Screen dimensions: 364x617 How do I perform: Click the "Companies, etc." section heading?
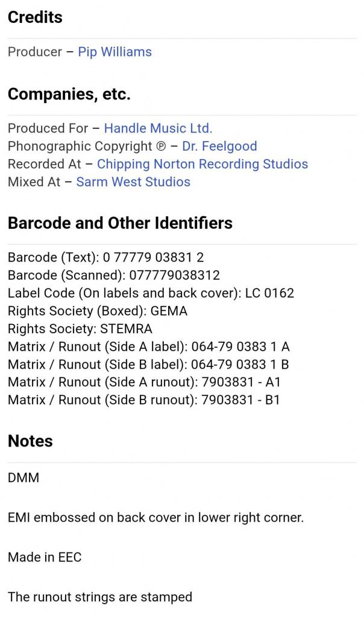[x=69, y=94]
